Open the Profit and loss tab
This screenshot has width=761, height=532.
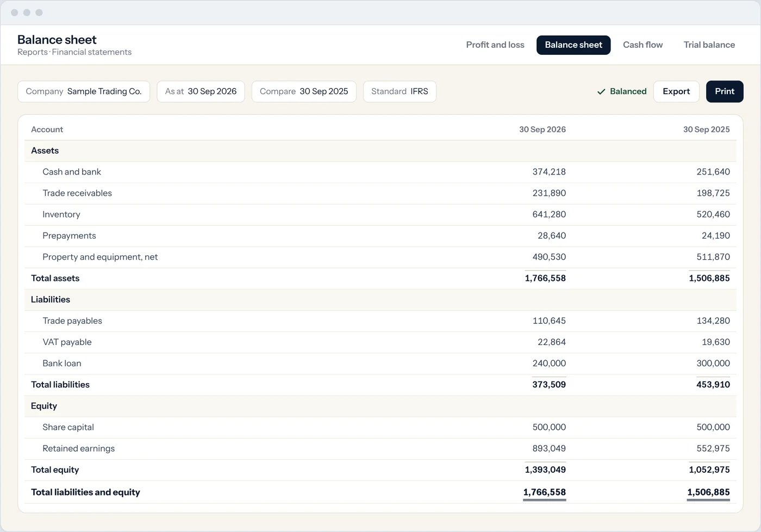[495, 45]
